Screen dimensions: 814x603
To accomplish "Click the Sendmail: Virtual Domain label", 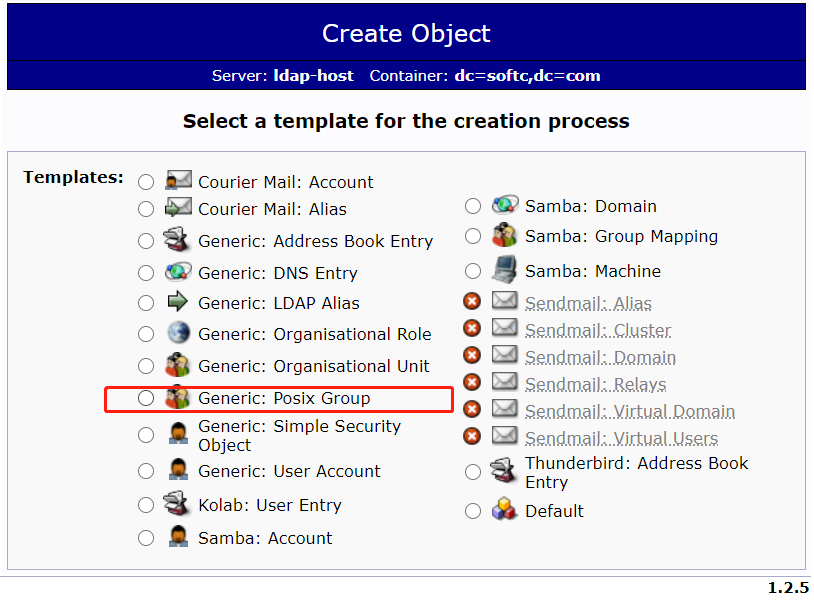I will 630,412.
